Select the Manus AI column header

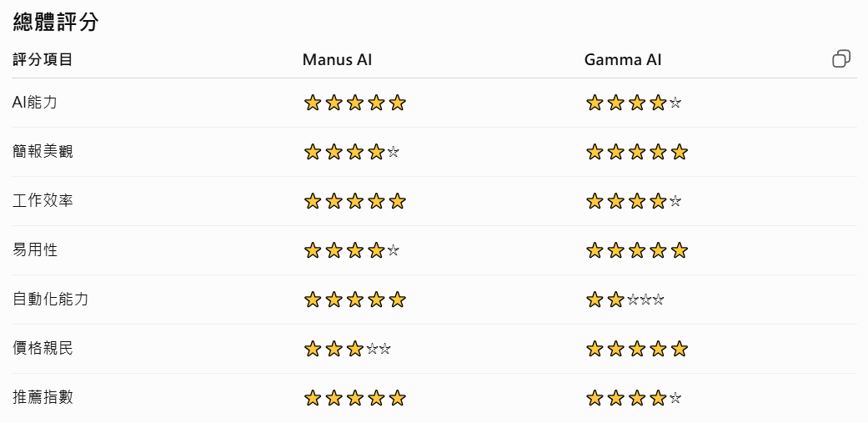tap(337, 60)
